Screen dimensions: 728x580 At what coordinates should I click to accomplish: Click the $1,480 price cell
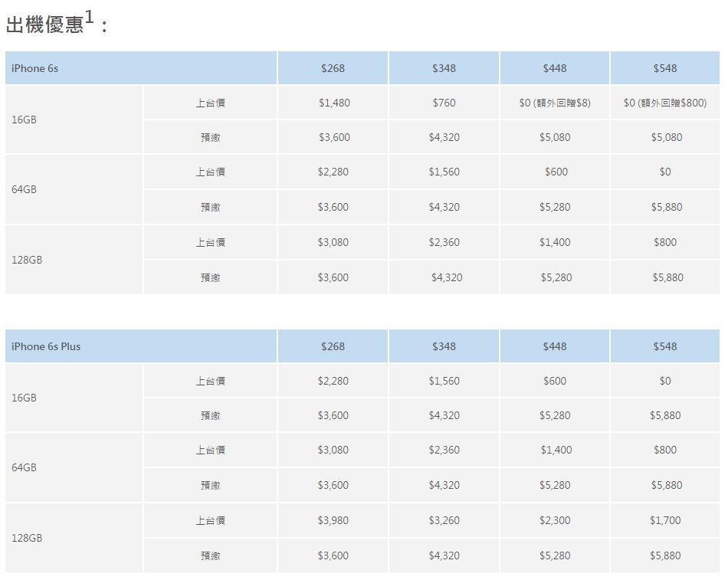pos(333,103)
